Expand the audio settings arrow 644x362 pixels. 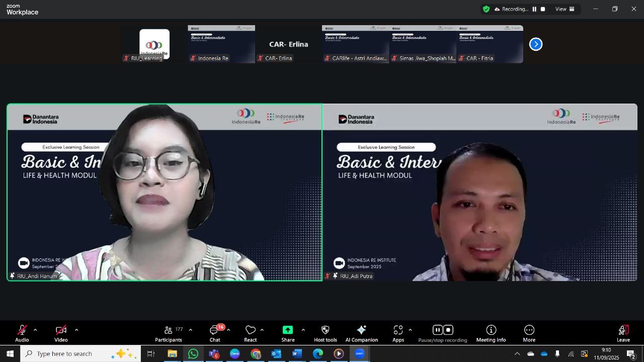pyautogui.click(x=35, y=330)
